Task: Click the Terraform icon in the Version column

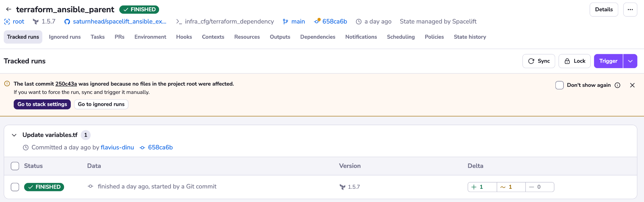Action: pyautogui.click(x=343, y=187)
